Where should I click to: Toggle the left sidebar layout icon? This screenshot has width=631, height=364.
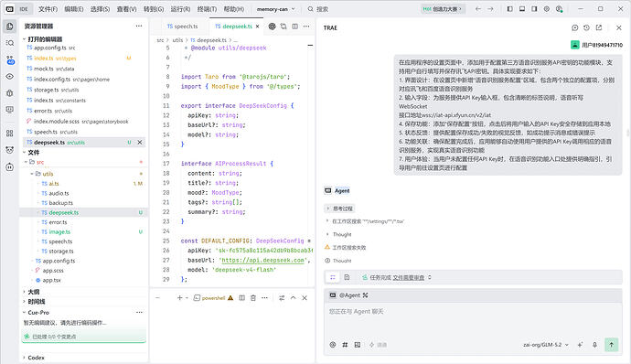tap(510, 9)
